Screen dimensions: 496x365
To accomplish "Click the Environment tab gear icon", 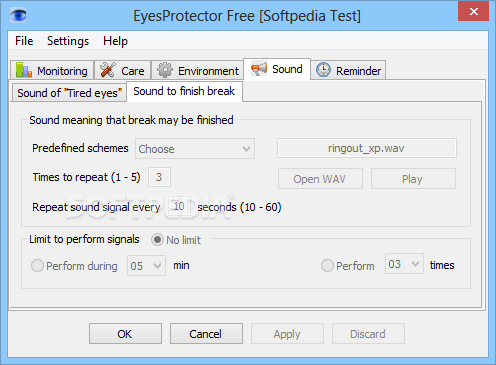I will click(165, 70).
